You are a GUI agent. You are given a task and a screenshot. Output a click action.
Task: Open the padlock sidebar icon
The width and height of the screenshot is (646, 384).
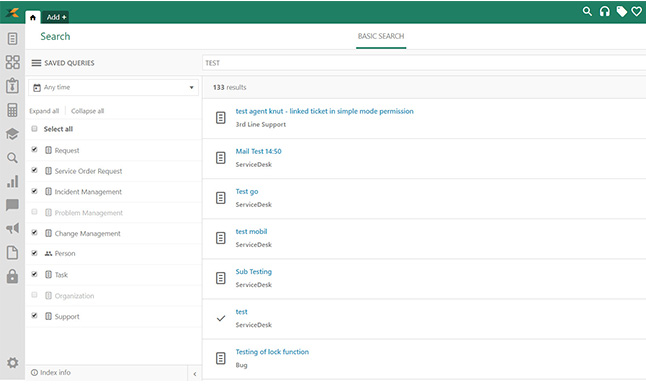click(x=12, y=276)
